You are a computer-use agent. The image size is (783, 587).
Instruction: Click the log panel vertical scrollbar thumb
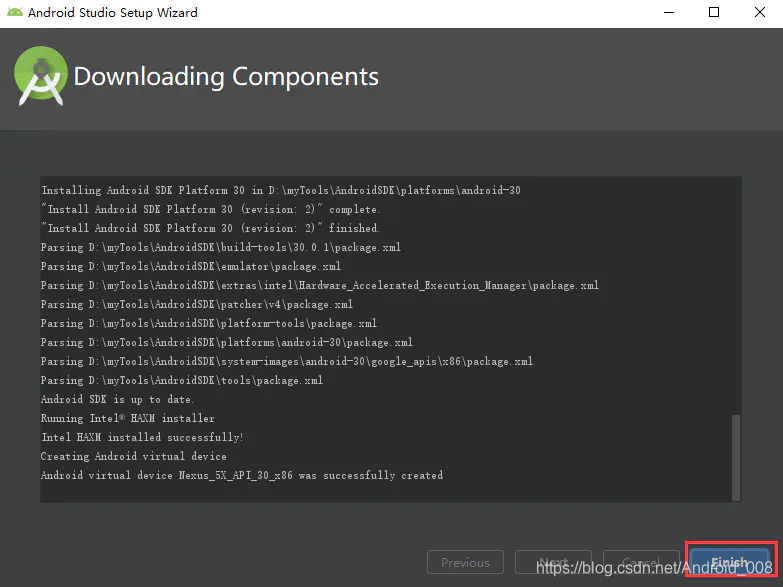(x=736, y=457)
